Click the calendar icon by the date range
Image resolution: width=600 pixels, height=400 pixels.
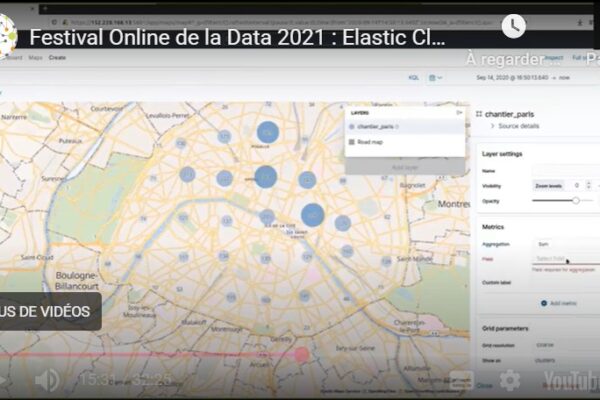(x=435, y=77)
